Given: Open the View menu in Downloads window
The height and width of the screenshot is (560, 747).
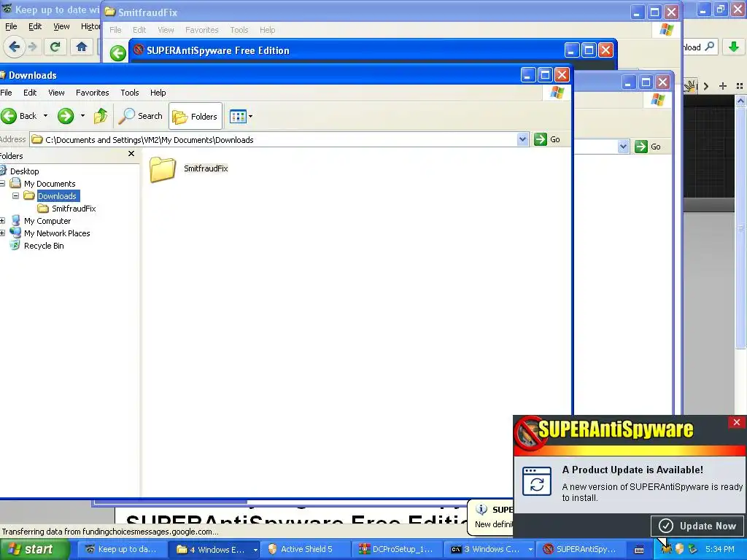Looking at the screenshot, I should pyautogui.click(x=56, y=93).
